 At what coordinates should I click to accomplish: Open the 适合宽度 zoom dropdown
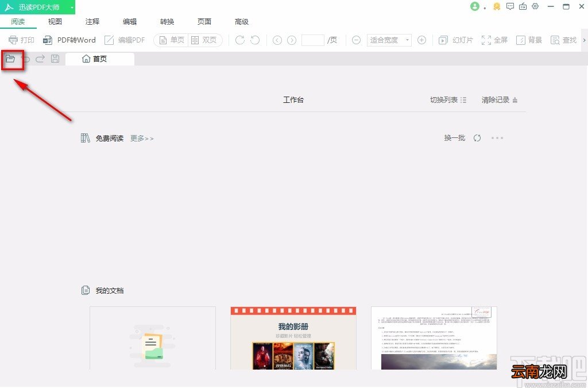click(x=389, y=40)
